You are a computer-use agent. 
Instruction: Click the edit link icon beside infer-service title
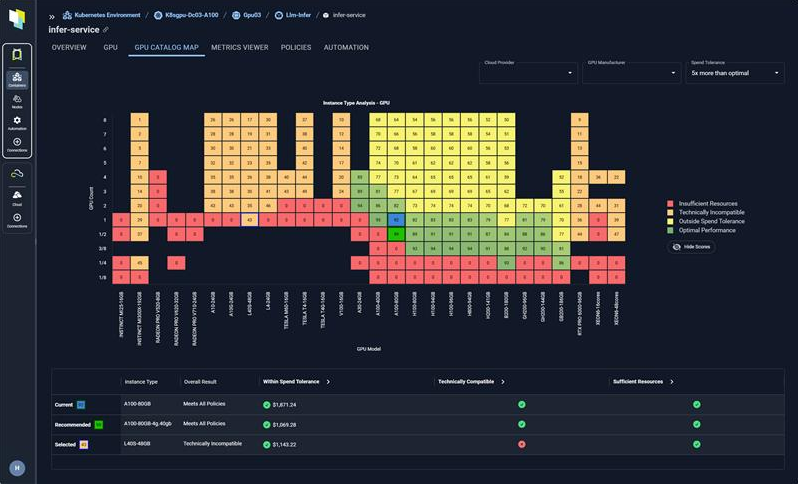pos(106,30)
